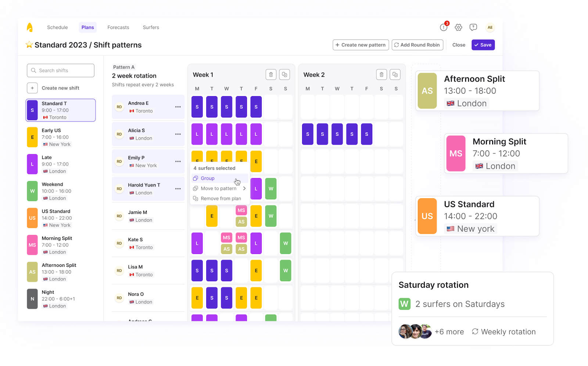
Task: Click the yellow E tile for Early US
Action: point(32,137)
